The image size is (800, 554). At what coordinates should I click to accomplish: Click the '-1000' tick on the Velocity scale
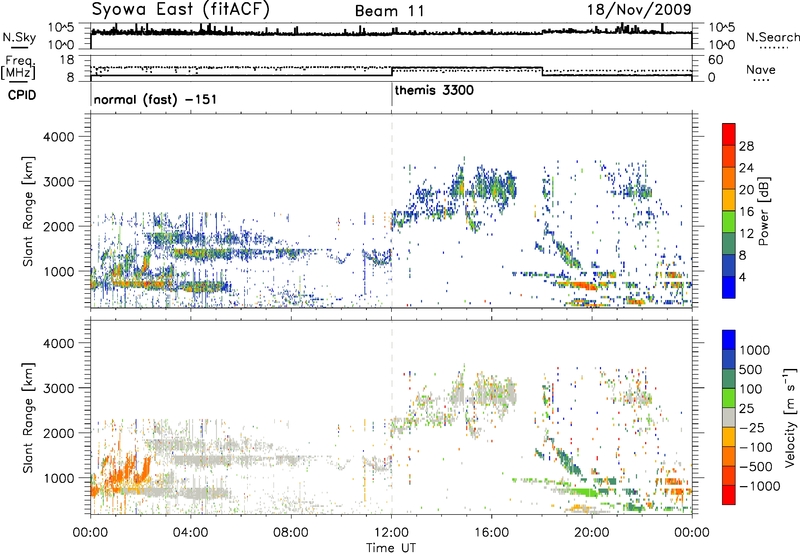coord(759,486)
